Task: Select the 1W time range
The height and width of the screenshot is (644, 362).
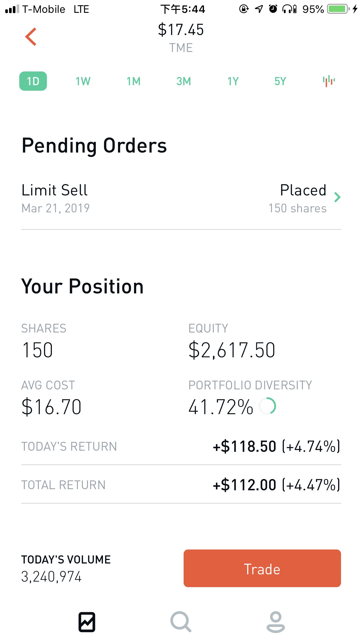Action: point(83,81)
